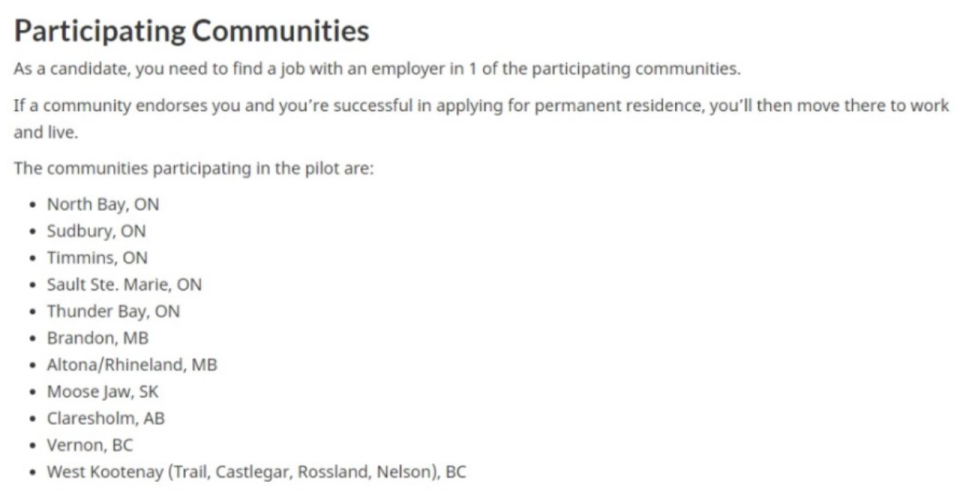The image size is (966, 500).
Task: Click the Participating Communities heading
Action: 192,31
